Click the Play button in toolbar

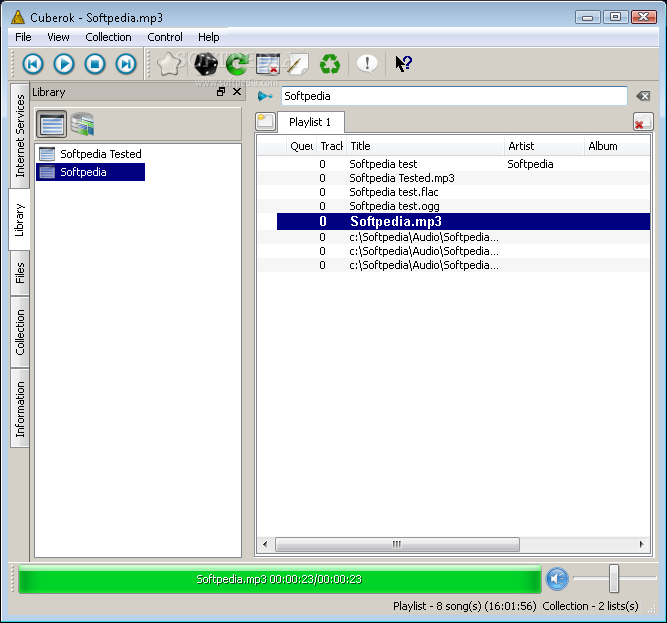click(64, 64)
